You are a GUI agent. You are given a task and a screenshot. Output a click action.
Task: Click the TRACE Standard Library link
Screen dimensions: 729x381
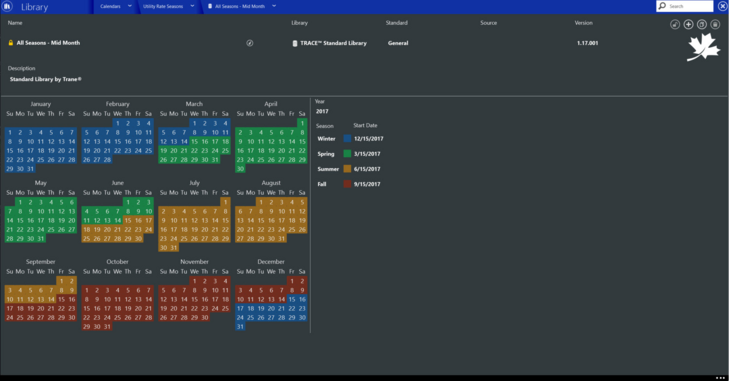[x=333, y=43]
